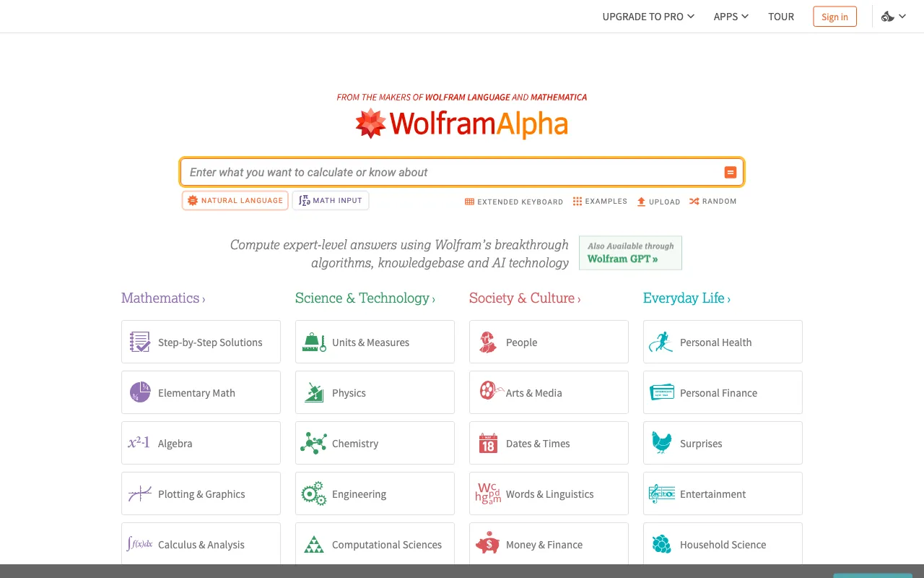
Task: Open the Money & Finance topic
Action: pyautogui.click(x=549, y=543)
